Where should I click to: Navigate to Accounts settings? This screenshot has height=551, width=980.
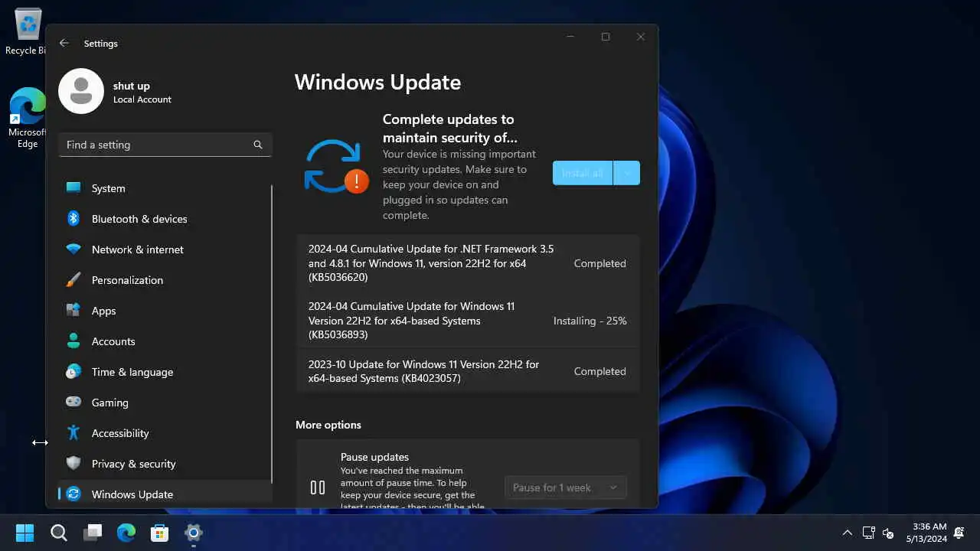point(165,341)
